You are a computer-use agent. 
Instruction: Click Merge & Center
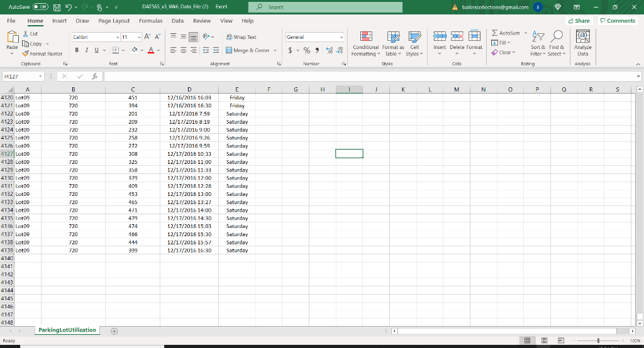(x=248, y=50)
